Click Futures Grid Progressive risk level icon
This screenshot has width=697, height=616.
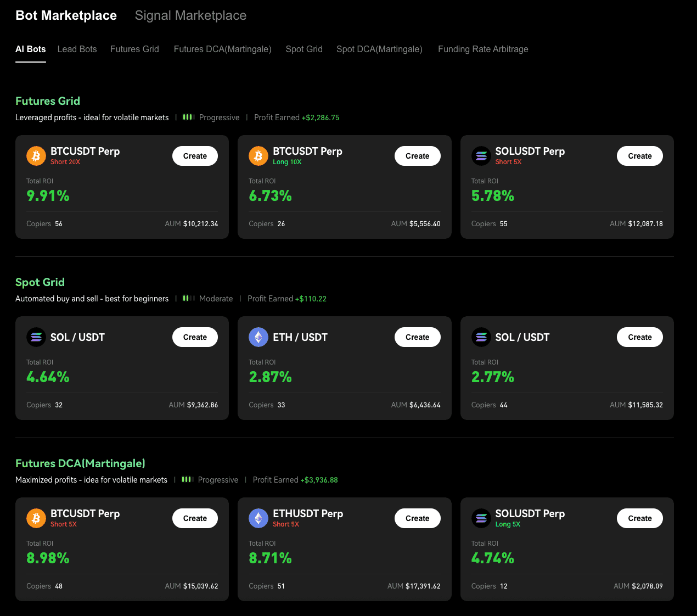(x=188, y=117)
